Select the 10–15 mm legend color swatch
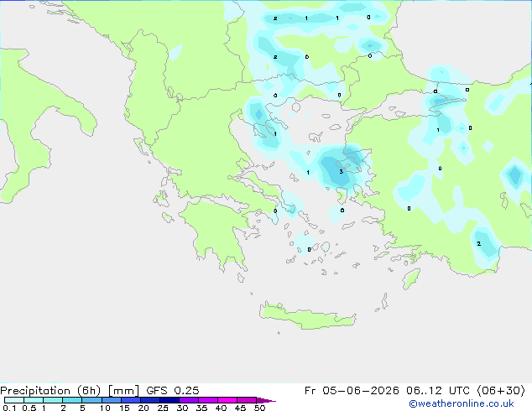The width and height of the screenshot is (532, 411). click(111, 400)
